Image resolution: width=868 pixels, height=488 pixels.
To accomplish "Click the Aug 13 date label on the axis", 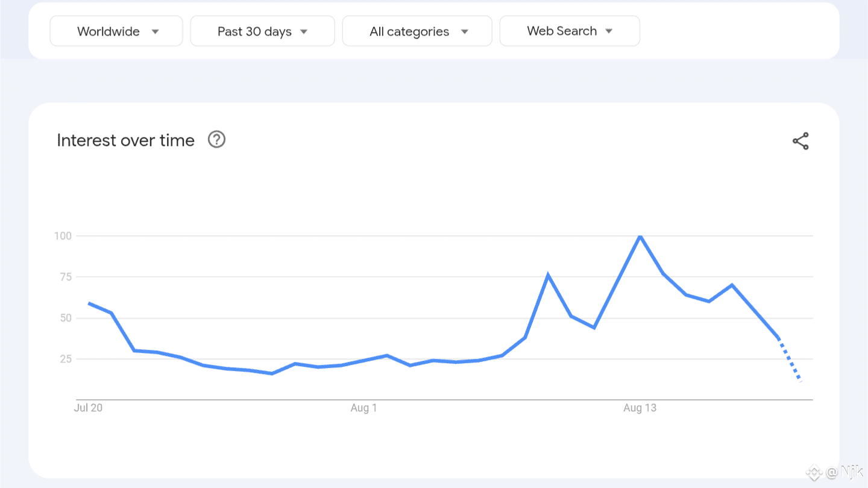I will coord(640,408).
